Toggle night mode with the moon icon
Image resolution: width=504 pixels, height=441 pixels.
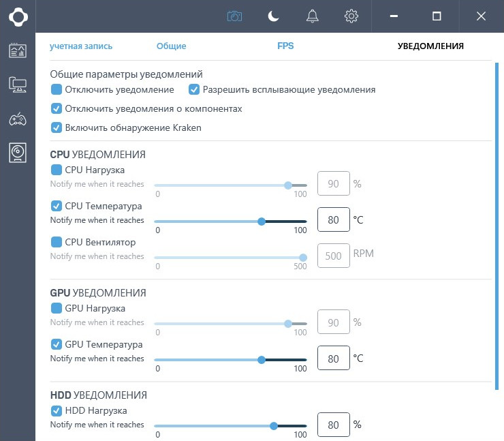(x=273, y=16)
